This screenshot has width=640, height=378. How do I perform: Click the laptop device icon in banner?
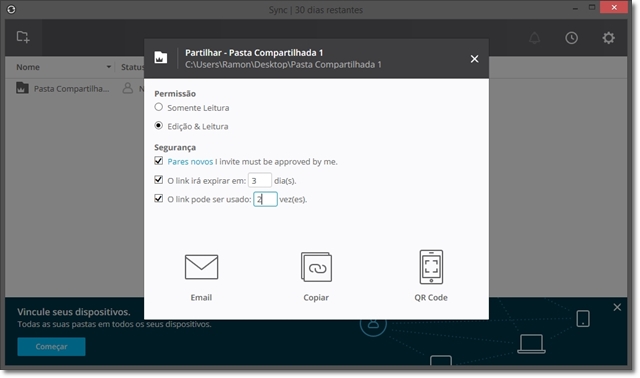531,344
